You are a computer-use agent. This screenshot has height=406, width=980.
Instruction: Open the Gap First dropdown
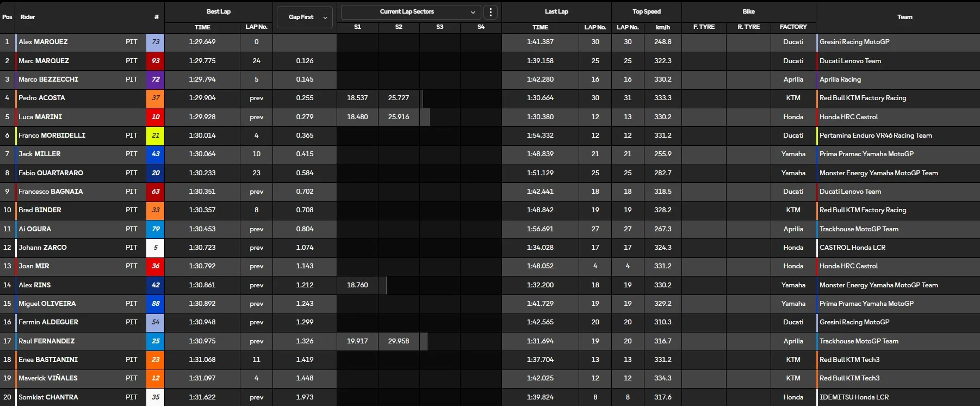click(x=305, y=17)
